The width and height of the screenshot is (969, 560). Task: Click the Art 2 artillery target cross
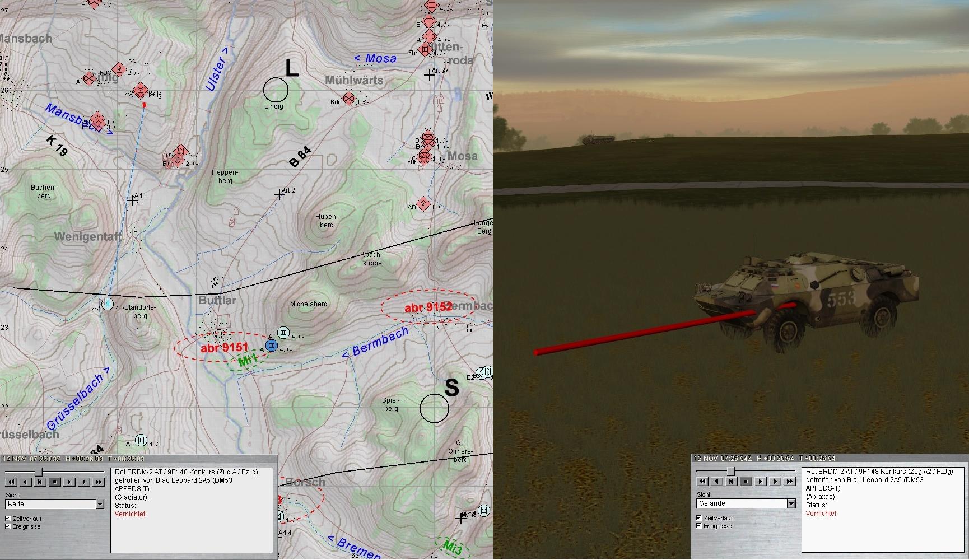279,195
